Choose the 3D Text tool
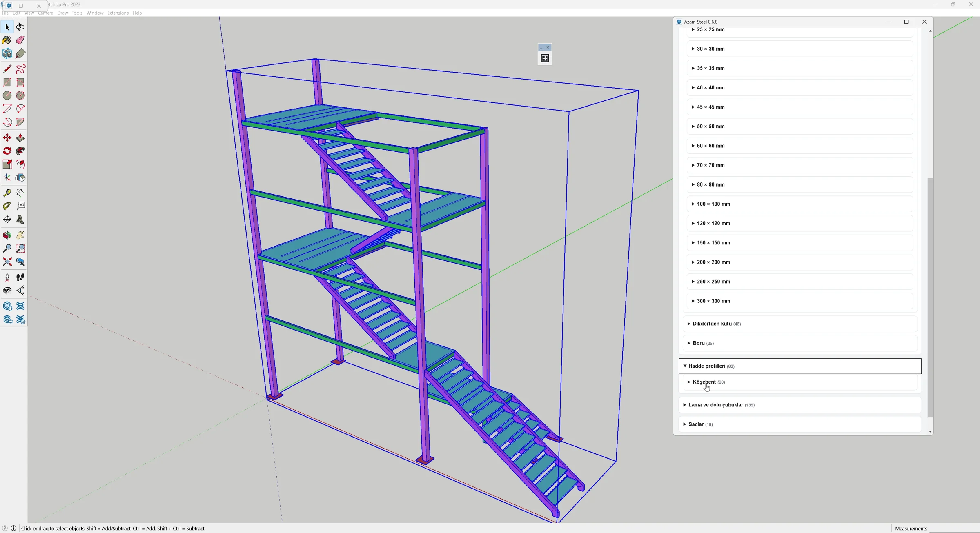This screenshot has width=980, height=533. [20, 220]
